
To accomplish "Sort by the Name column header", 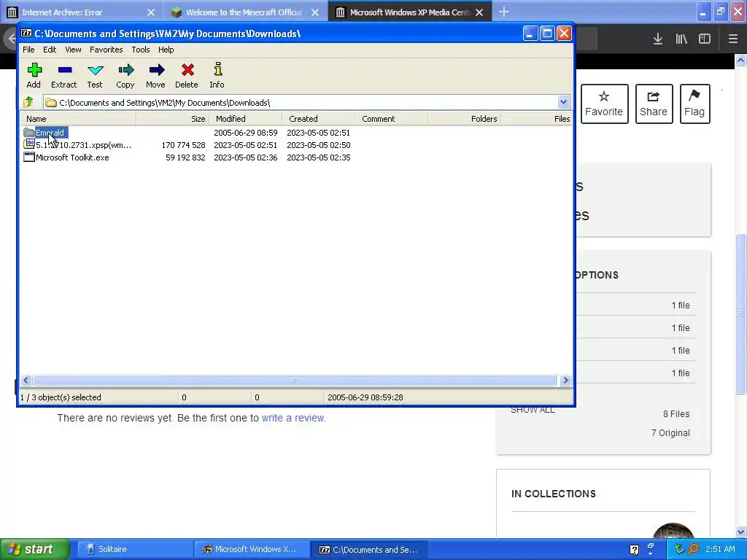I will coord(78,119).
